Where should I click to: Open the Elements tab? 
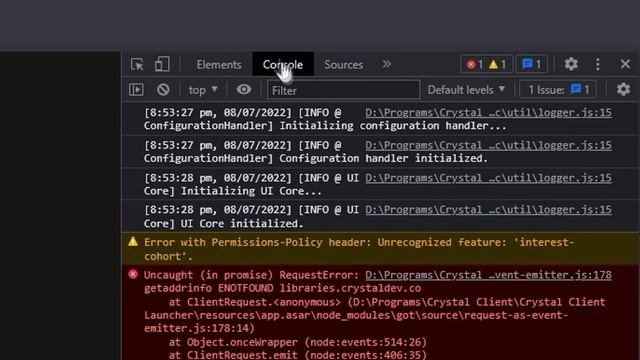[x=219, y=64]
